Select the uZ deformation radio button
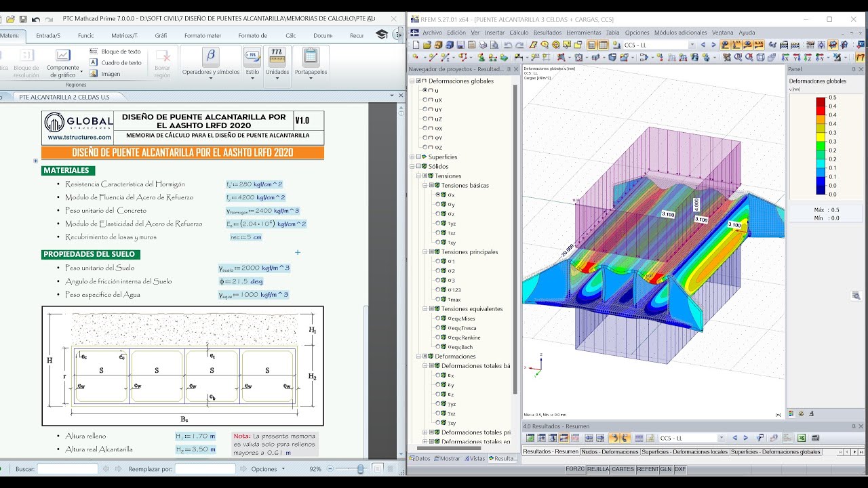 425,119
